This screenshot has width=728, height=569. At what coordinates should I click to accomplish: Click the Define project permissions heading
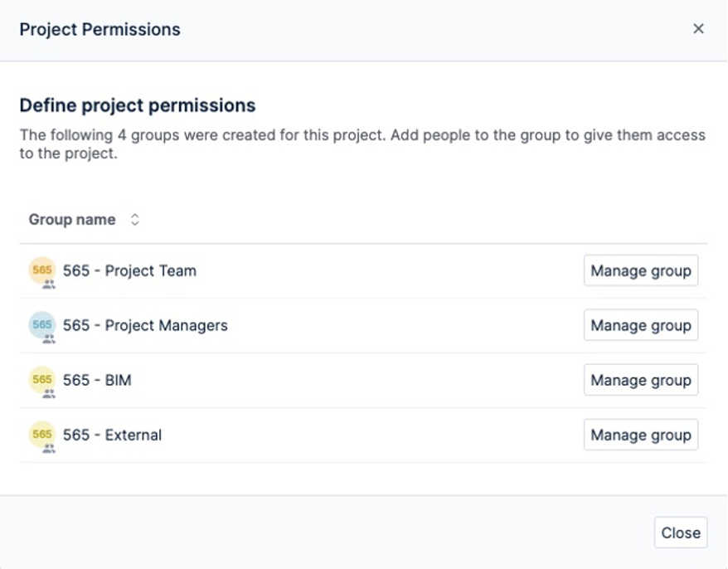tap(138, 105)
